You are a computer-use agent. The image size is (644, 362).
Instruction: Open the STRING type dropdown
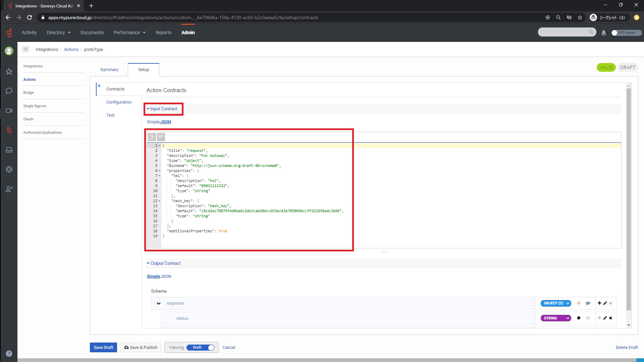tap(556, 318)
